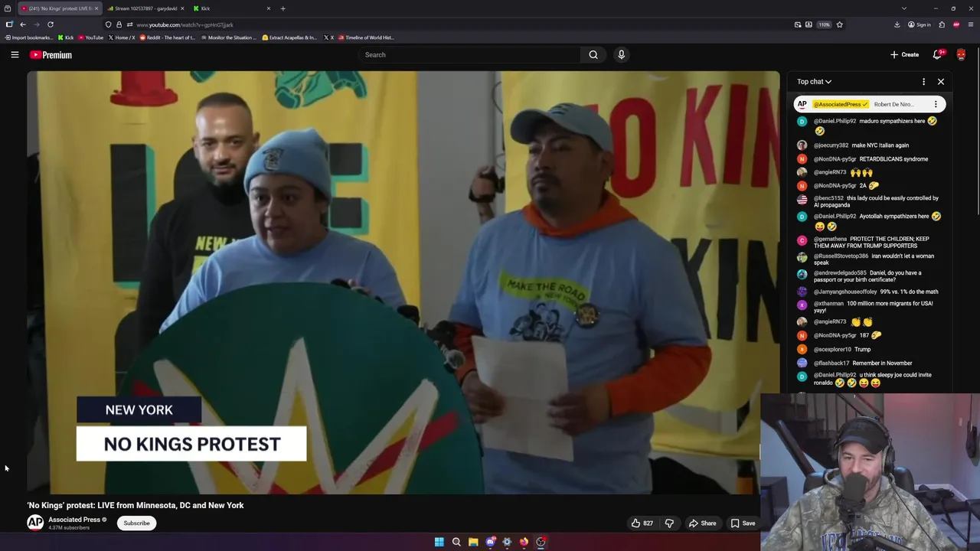Expand the Top chat dropdown
980x551 pixels.
(814, 81)
